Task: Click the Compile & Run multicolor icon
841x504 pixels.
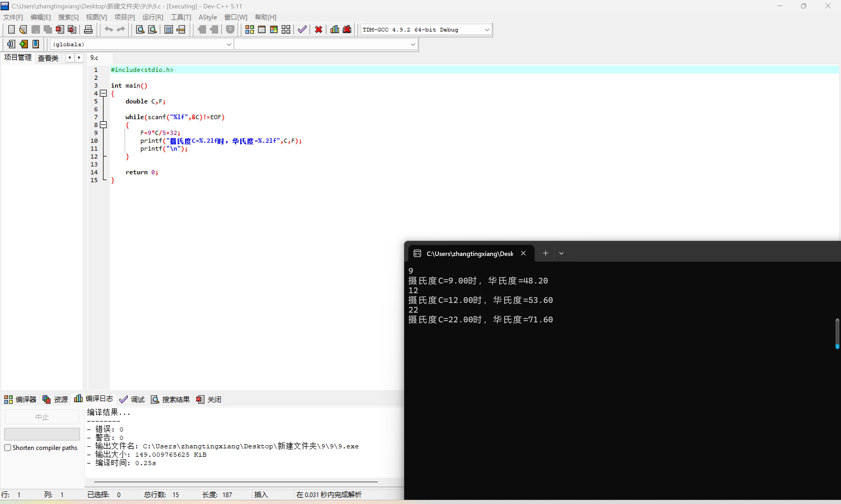Action: click(274, 30)
